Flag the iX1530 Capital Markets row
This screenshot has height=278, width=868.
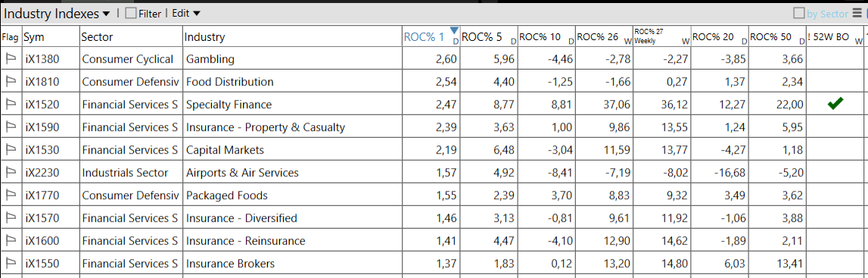pos(11,149)
